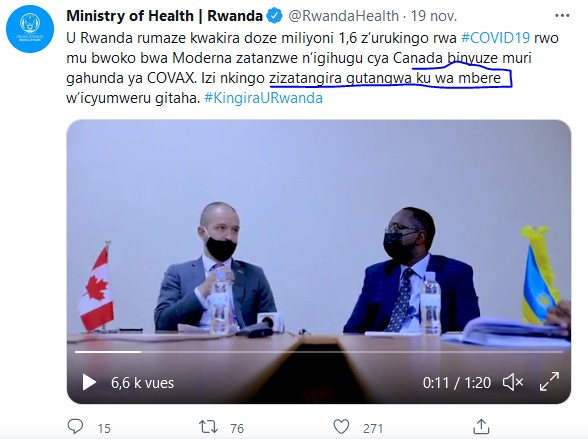The height and width of the screenshot is (439, 588).
Task: Click the Ministry of Health profile avatar
Action: tap(30, 29)
